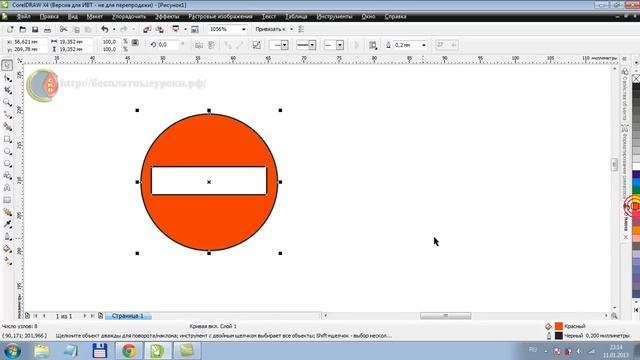Undo last action with arrow icon
This screenshot has height=360, width=640.
pos(105,29)
